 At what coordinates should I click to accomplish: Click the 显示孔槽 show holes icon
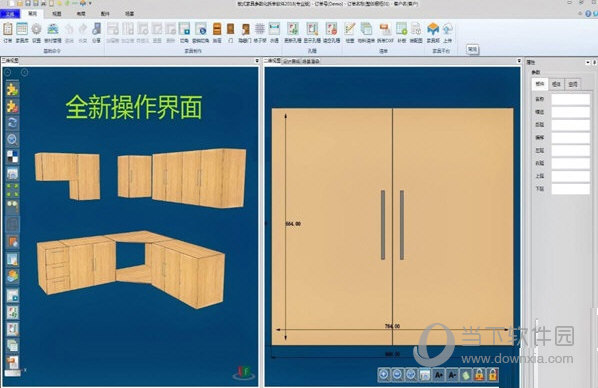pos(312,32)
